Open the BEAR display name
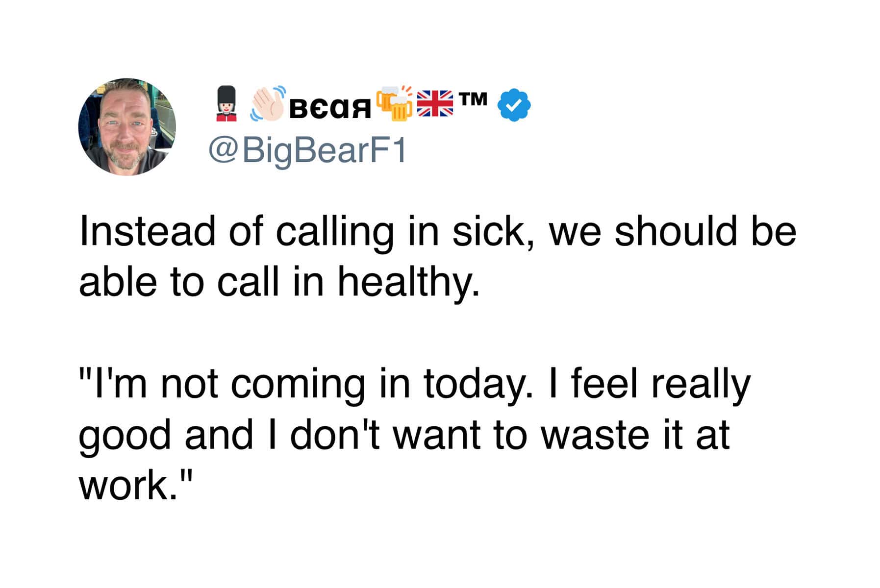Screen dimensions: 880x588 coord(330,108)
